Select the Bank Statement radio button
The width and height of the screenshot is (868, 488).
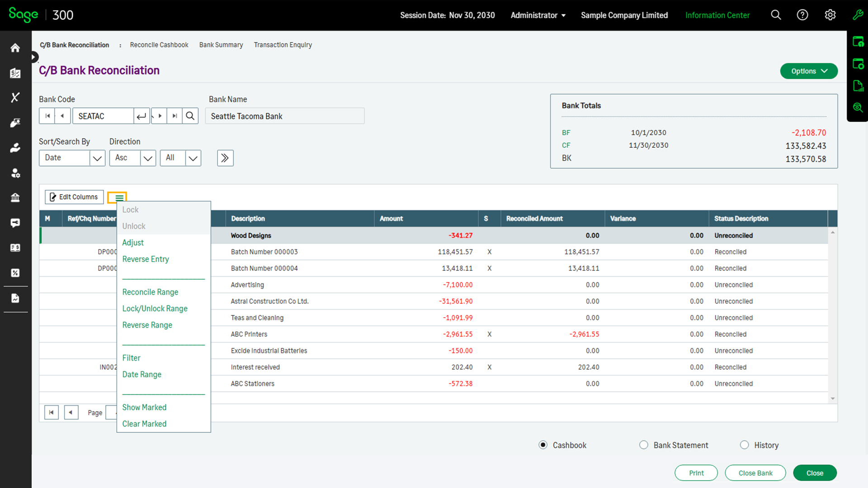tap(644, 445)
